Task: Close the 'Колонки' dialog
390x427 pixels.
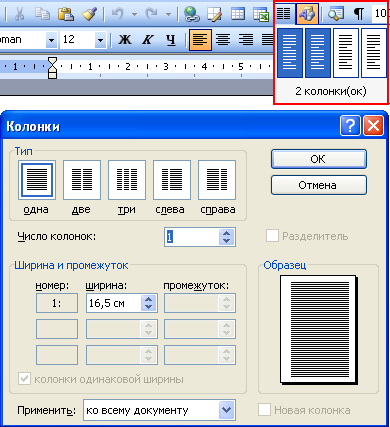Action: (x=373, y=126)
